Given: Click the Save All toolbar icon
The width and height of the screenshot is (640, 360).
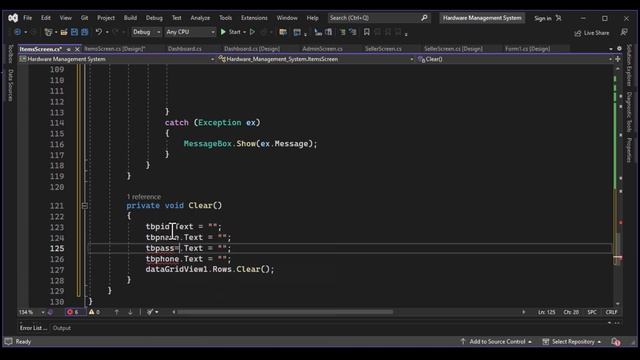Looking at the screenshot, I should (84, 32).
